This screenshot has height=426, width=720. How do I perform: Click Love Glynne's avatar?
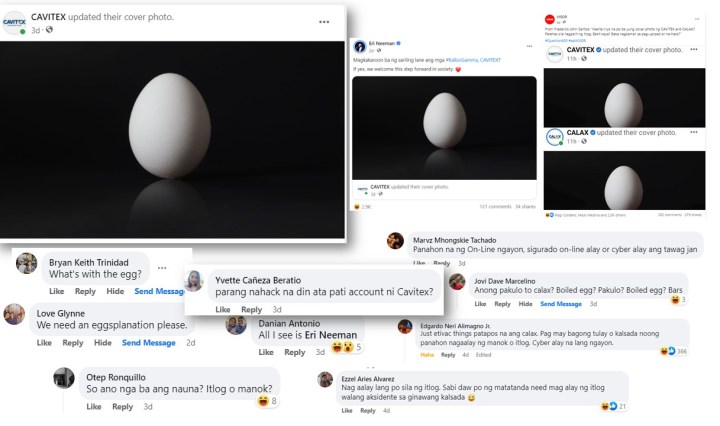[x=14, y=314]
